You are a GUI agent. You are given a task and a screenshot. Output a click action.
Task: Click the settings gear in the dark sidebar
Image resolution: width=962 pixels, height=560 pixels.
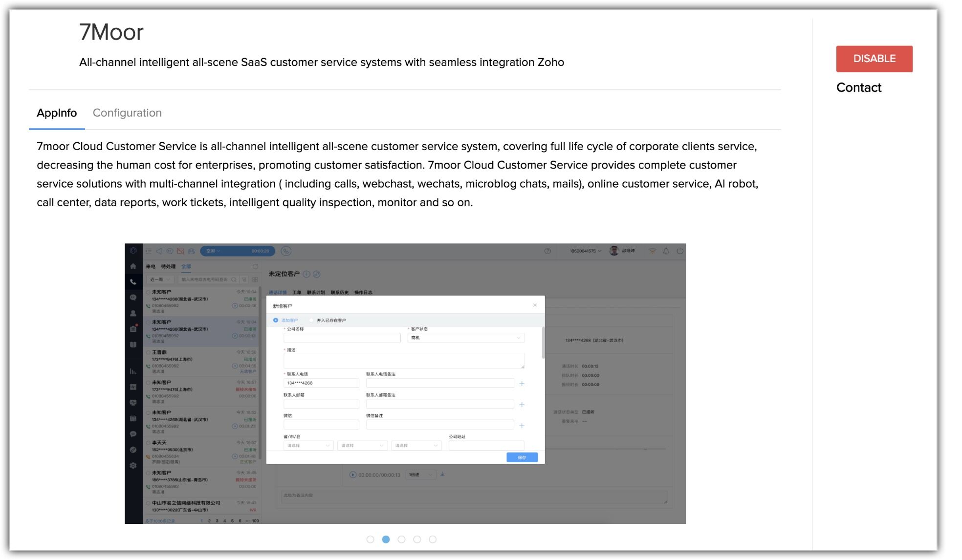point(133,466)
